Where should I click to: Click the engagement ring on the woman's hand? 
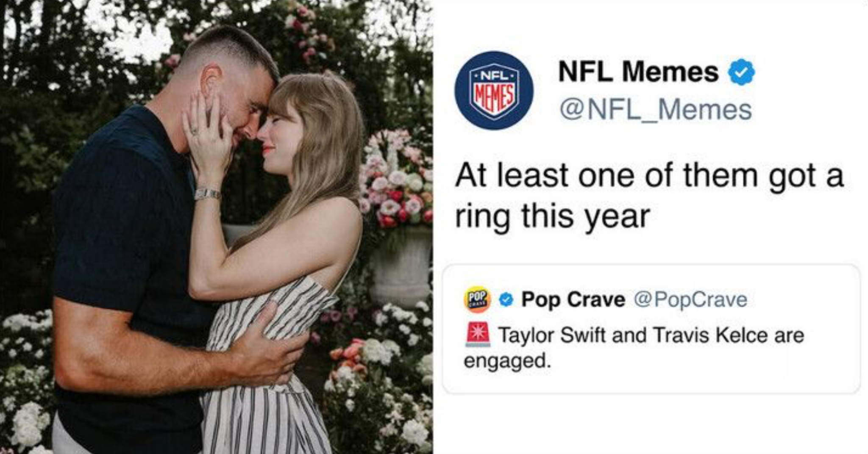click(x=195, y=131)
